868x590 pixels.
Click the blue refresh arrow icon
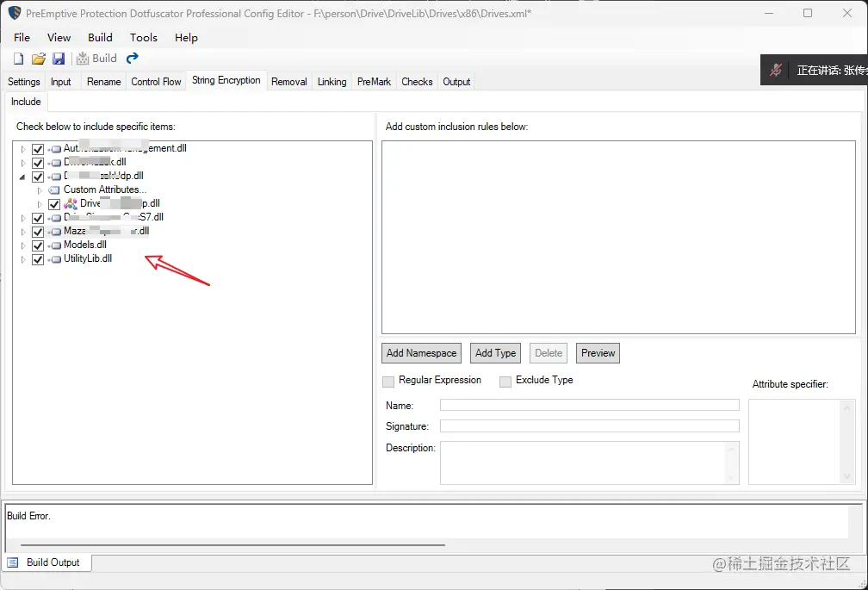(133, 58)
